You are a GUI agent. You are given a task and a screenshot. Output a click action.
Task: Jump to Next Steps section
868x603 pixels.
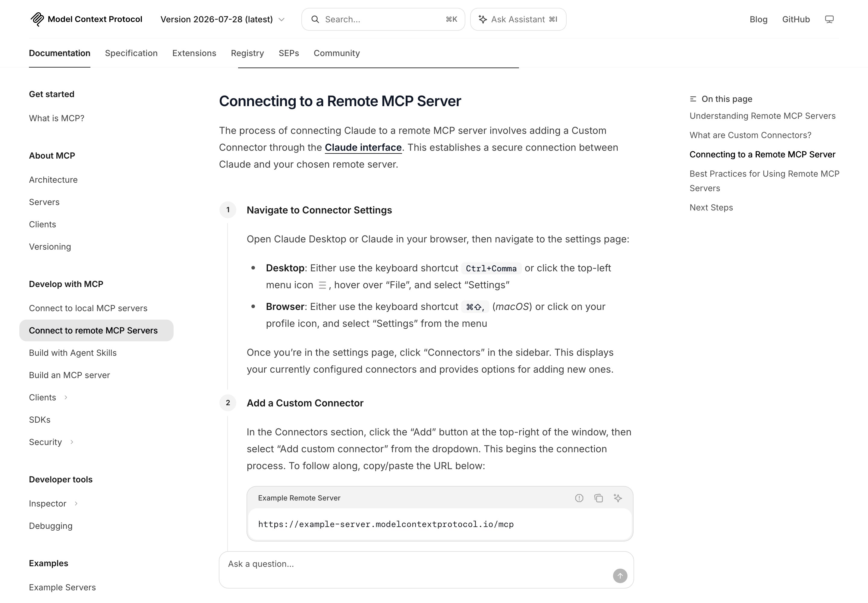(711, 207)
